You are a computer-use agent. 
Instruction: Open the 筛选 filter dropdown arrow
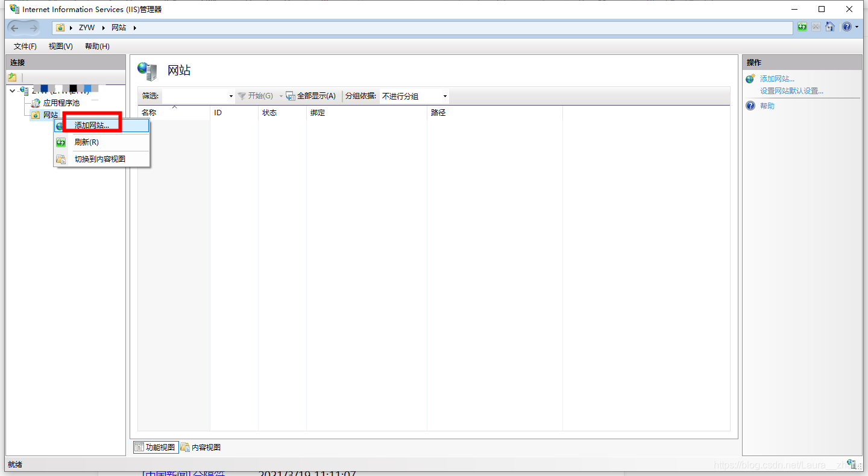coord(231,96)
